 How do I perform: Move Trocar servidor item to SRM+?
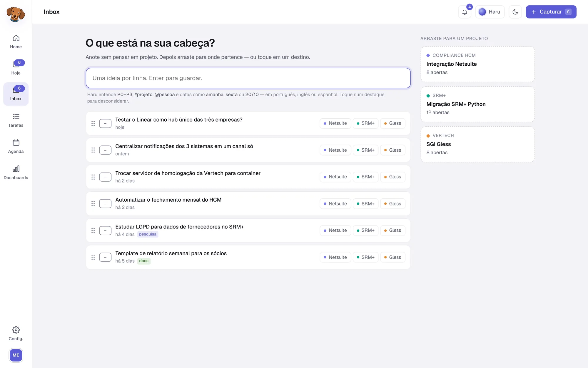point(365,177)
